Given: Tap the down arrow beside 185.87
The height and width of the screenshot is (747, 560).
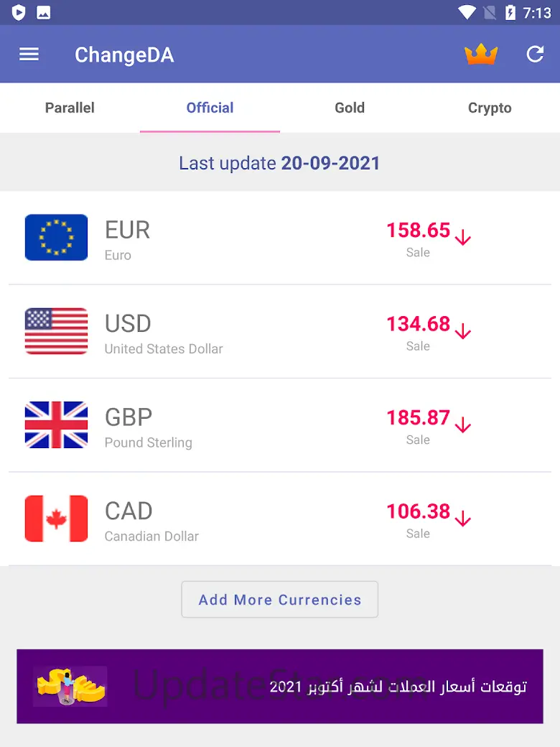Looking at the screenshot, I should click(x=463, y=424).
